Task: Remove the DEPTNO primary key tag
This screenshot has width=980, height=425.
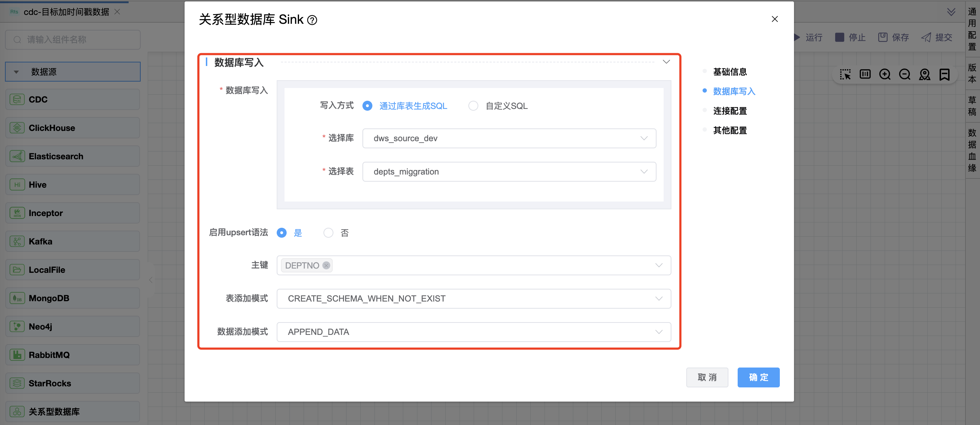Action: 326,265
